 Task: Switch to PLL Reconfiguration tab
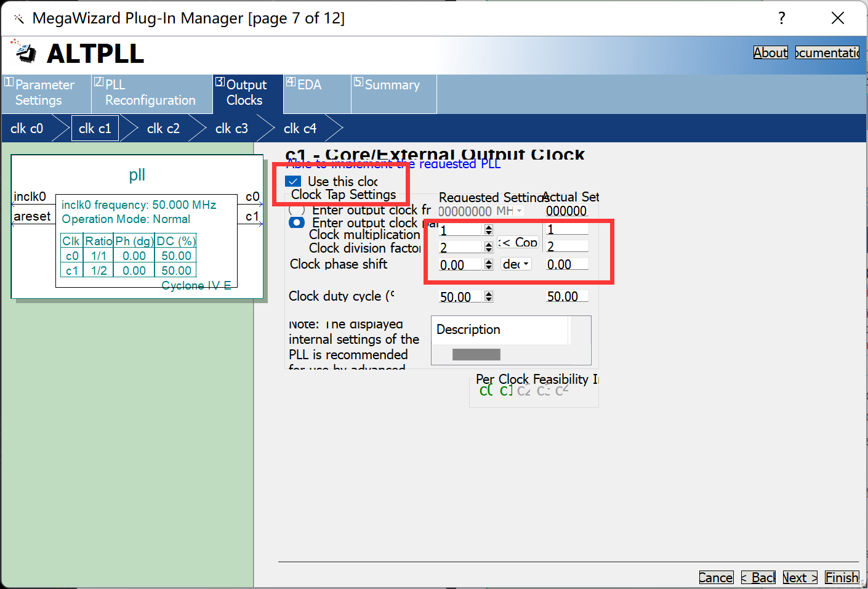[x=152, y=93]
